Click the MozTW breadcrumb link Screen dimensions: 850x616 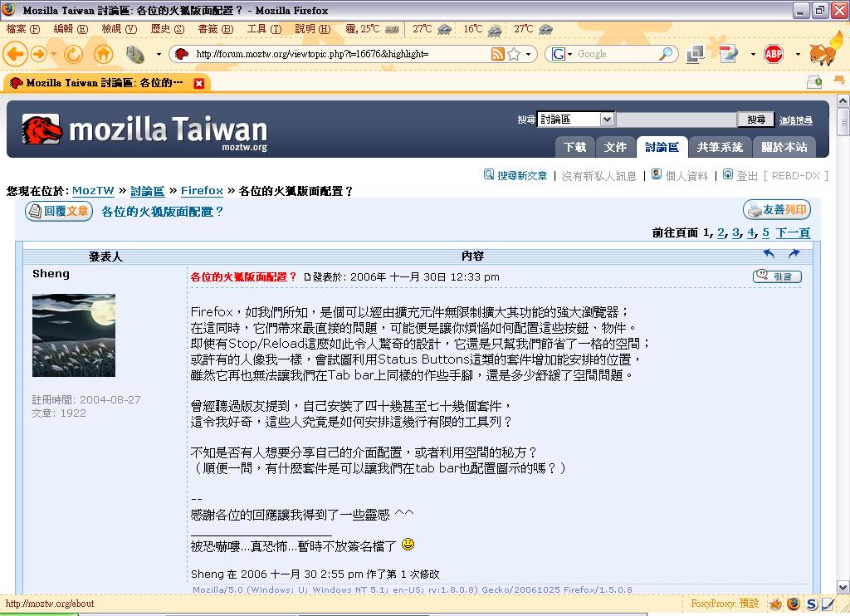point(93,191)
